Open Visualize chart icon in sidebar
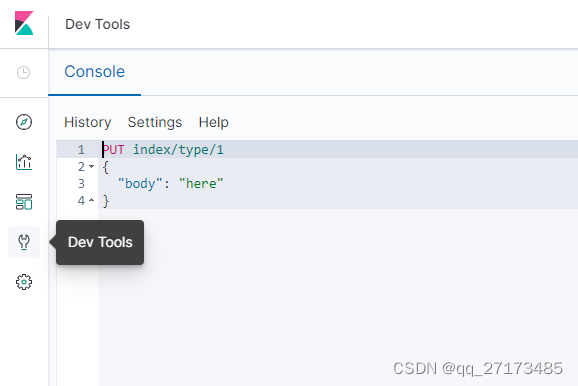578x386 pixels. click(x=24, y=162)
